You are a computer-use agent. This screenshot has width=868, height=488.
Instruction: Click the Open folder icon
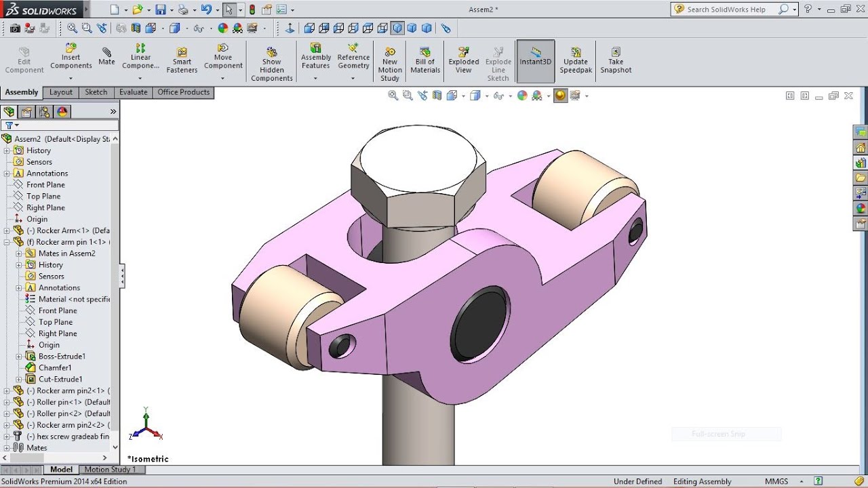click(138, 9)
